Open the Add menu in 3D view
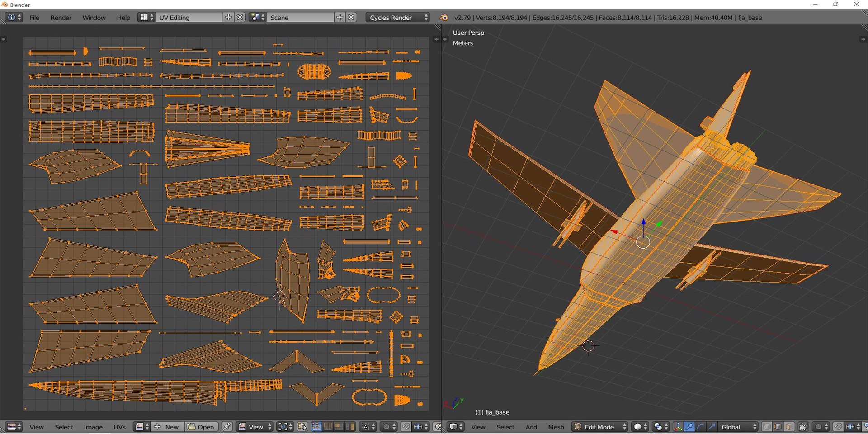The width and height of the screenshot is (868, 434). (x=531, y=427)
